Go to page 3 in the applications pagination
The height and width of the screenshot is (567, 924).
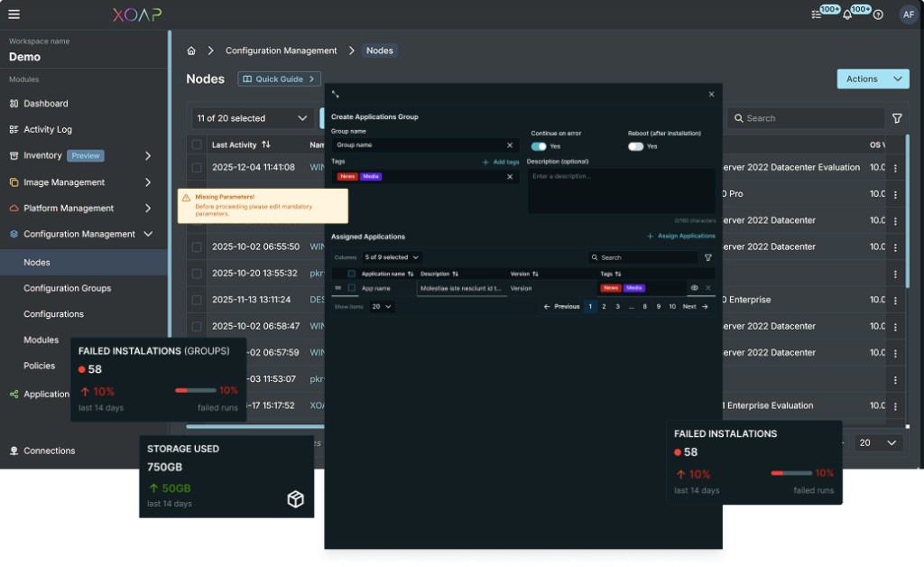tap(618, 306)
